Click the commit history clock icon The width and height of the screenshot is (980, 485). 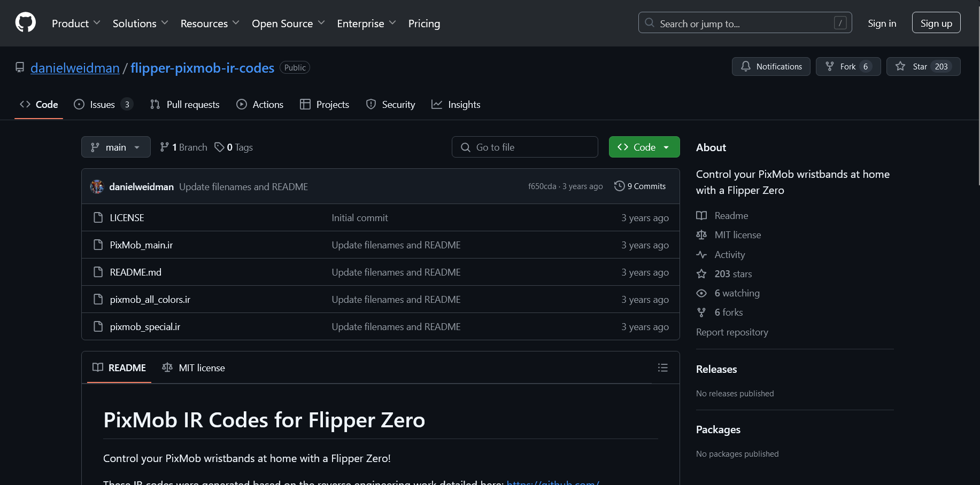tap(619, 186)
